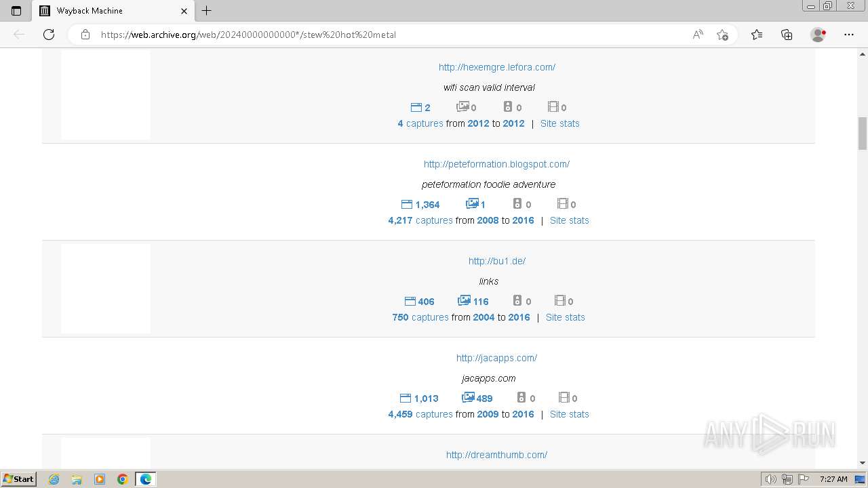Open File Explorer from taskbar

point(77,479)
